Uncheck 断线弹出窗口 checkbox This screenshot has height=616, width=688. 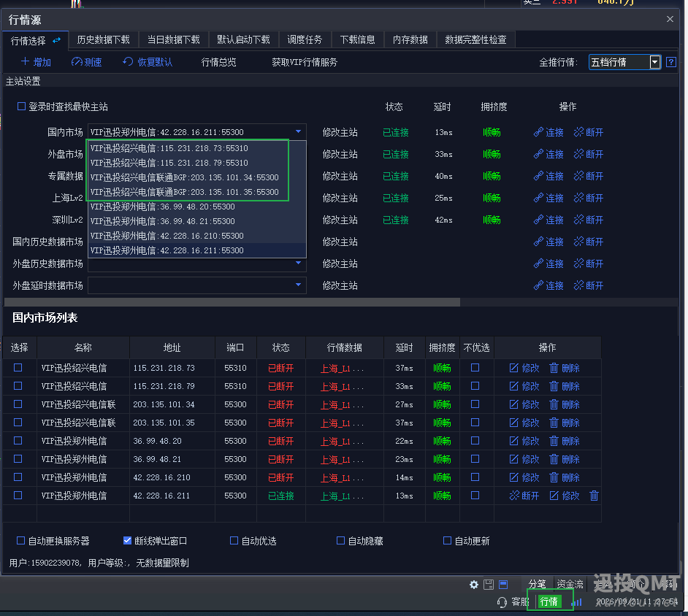pos(127,541)
